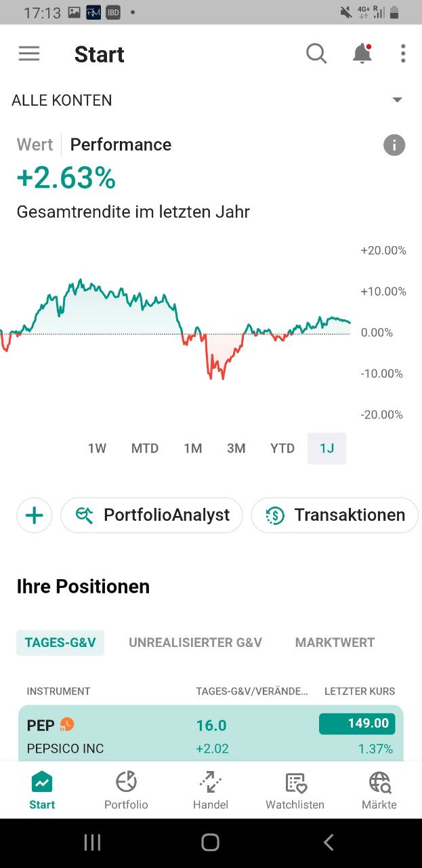Open Transaktionen button
Viewport: 422px width, 868px height.
335,515
